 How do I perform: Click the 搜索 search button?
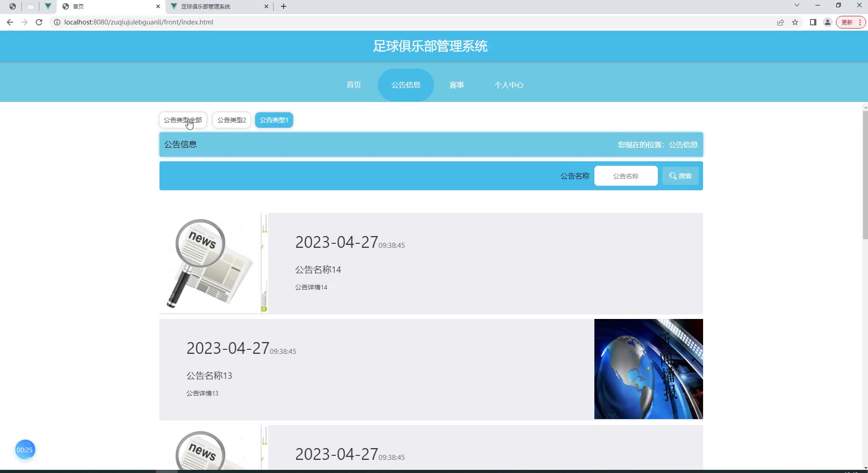coord(680,176)
